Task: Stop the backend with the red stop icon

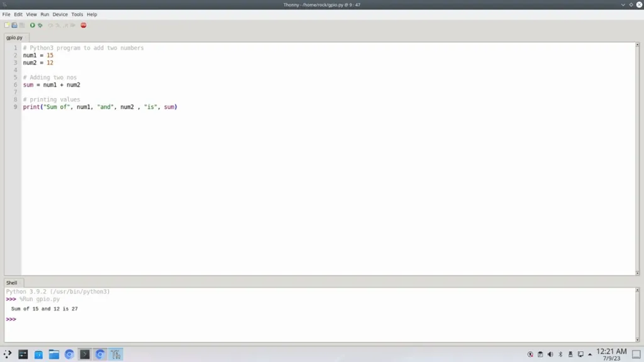Action: tap(84, 25)
